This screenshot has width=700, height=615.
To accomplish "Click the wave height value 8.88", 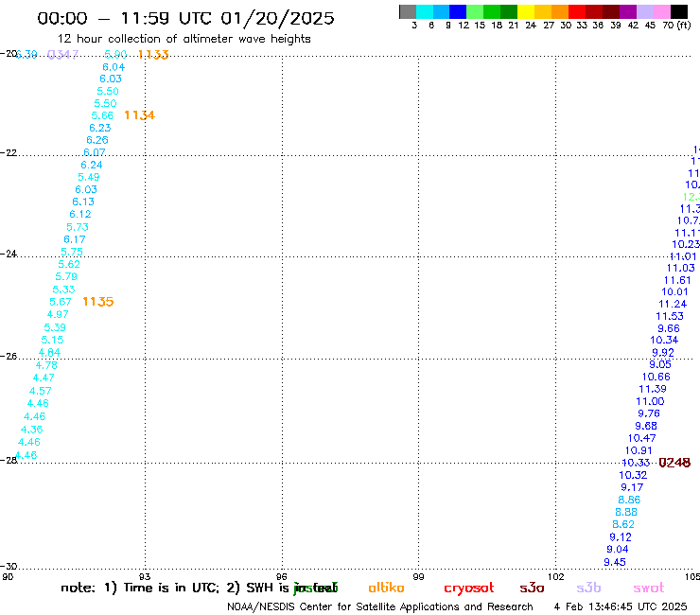I will point(626,512).
